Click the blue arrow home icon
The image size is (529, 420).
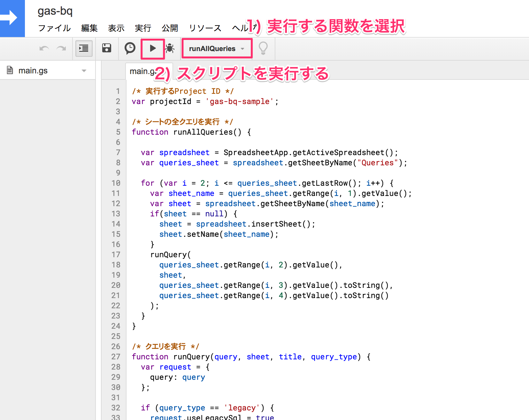12,18
